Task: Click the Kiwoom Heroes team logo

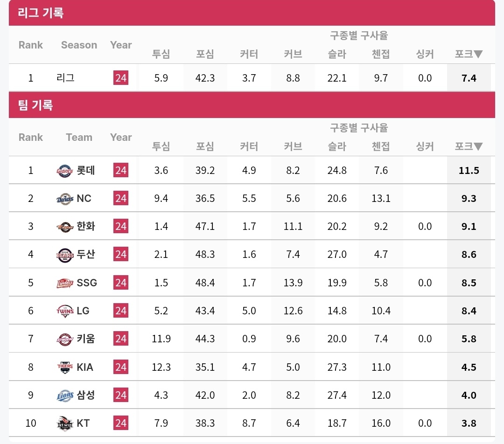Action: [65, 339]
